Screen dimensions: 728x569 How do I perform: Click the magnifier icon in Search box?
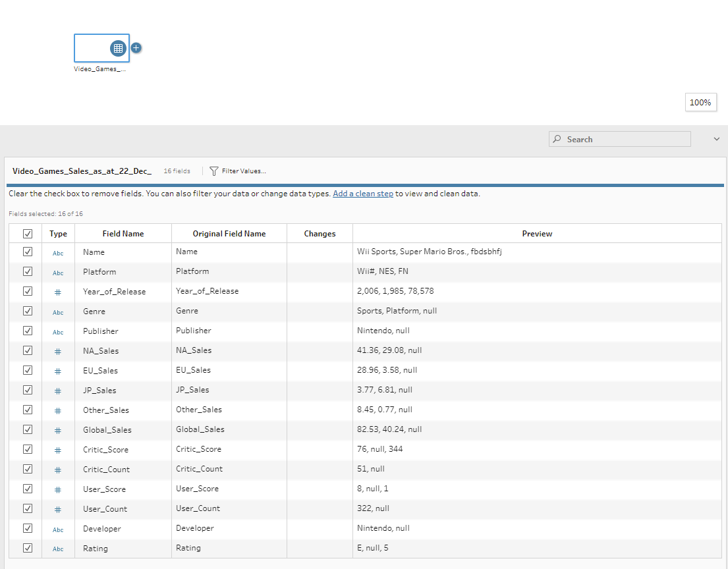pos(557,139)
